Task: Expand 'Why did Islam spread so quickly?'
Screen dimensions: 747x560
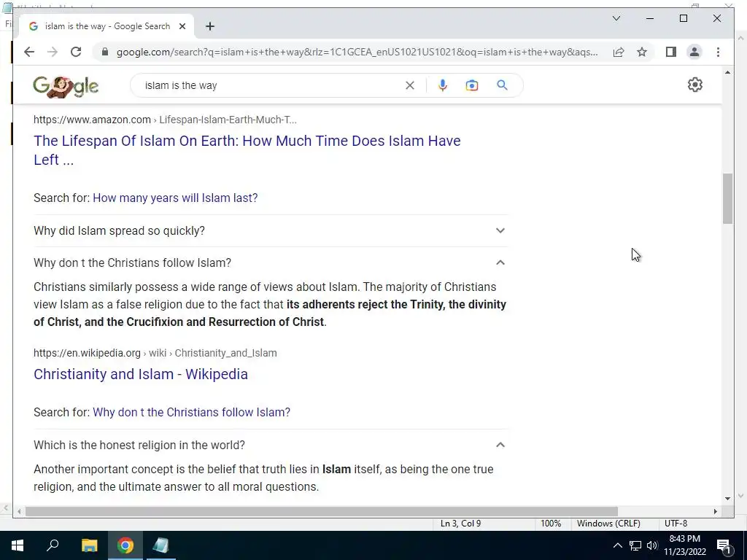Action: click(271, 230)
